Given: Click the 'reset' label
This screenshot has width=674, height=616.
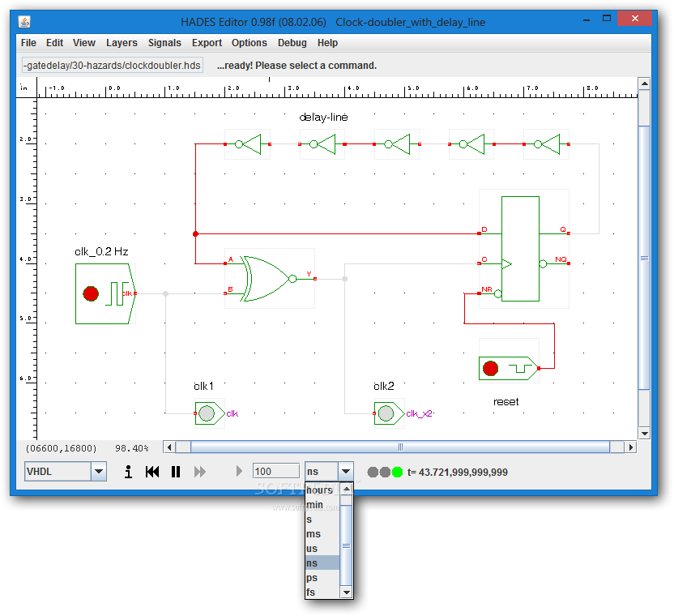Looking at the screenshot, I should tap(506, 402).
